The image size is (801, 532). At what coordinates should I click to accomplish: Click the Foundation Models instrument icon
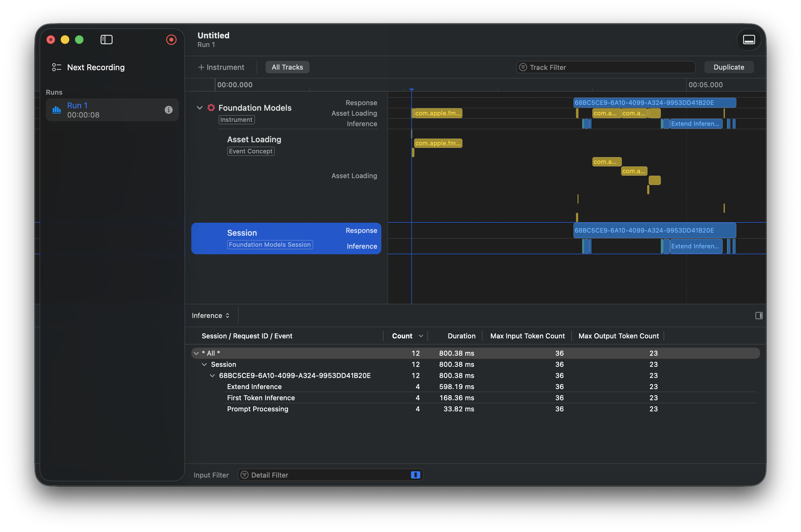tap(211, 108)
